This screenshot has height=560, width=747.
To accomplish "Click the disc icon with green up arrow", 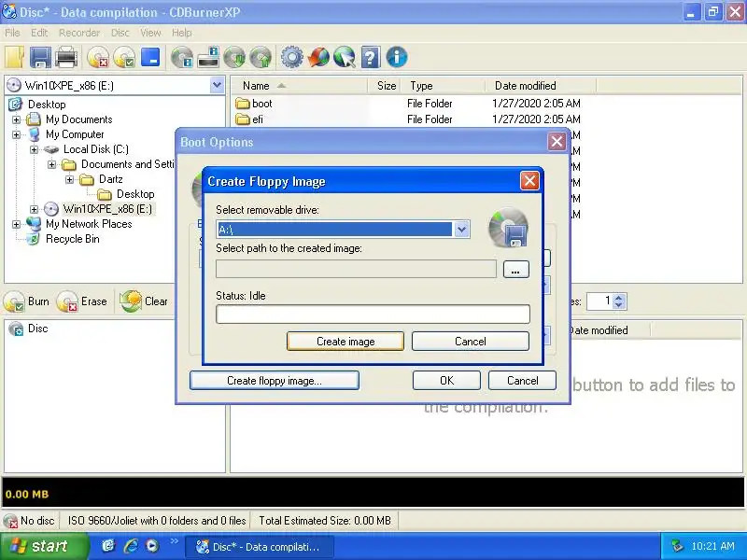I will click(x=261, y=58).
